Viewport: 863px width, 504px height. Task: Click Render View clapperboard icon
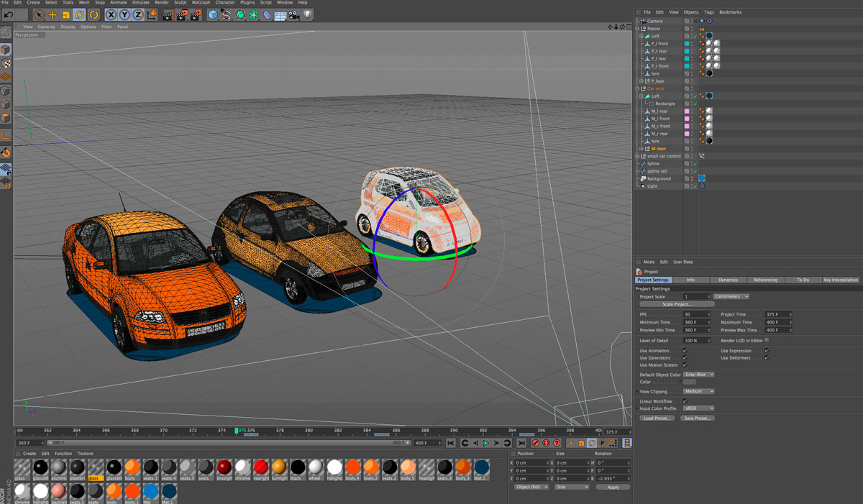tap(168, 14)
